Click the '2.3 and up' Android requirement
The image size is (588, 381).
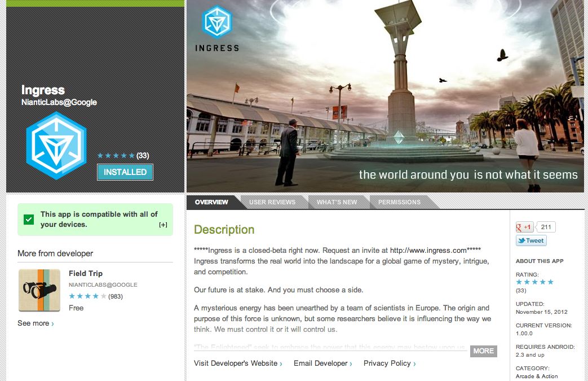pos(530,354)
